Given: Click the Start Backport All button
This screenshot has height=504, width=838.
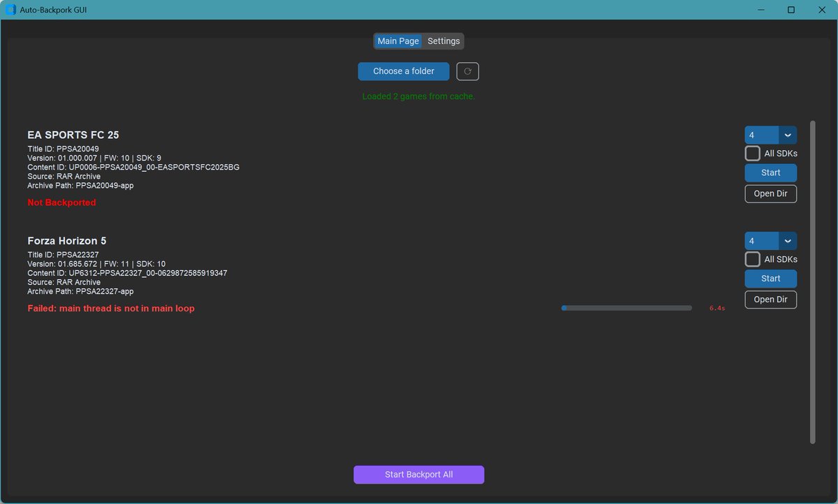Looking at the screenshot, I should pyautogui.click(x=419, y=475).
